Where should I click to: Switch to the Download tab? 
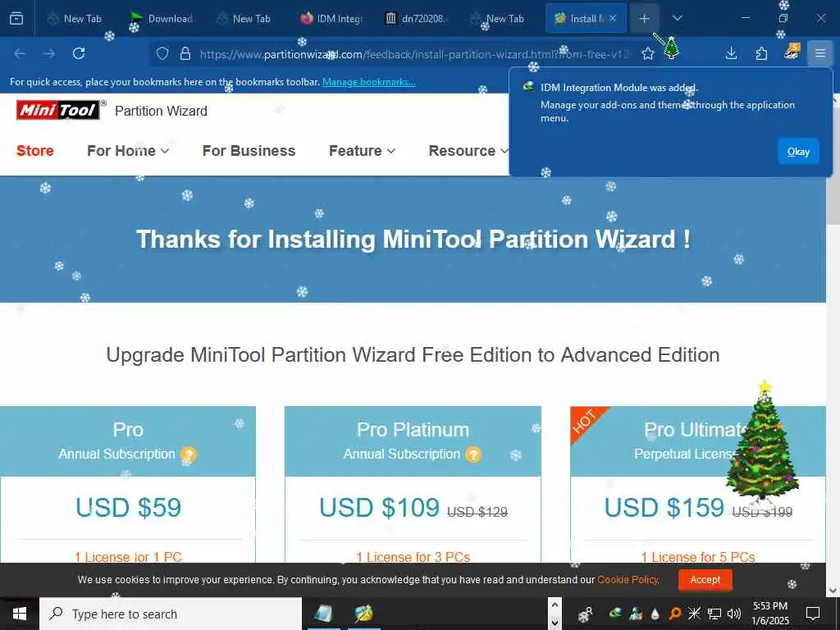click(162, 19)
